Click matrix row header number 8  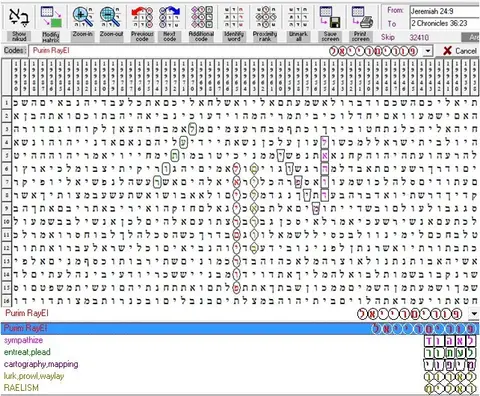click(6, 195)
